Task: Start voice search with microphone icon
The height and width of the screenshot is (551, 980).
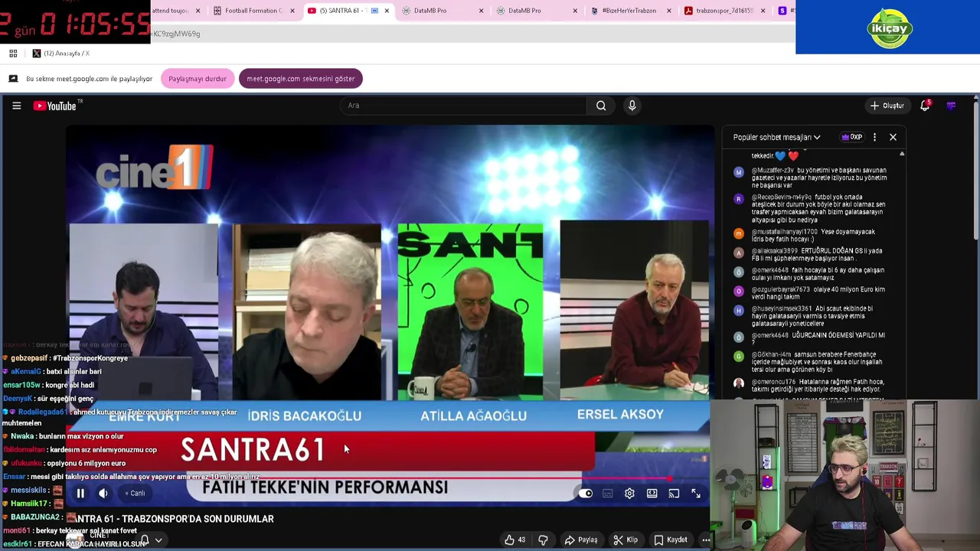Action: pyautogui.click(x=632, y=106)
